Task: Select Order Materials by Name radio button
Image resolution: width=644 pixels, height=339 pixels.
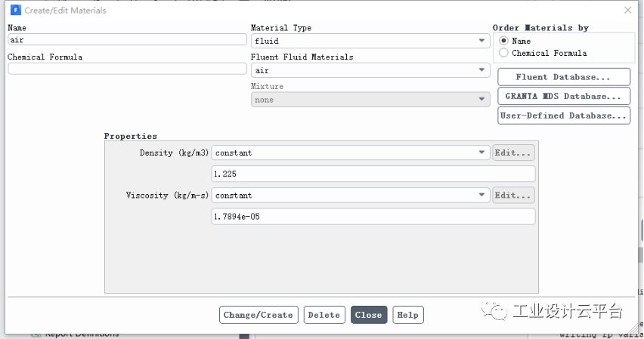Action: point(503,41)
